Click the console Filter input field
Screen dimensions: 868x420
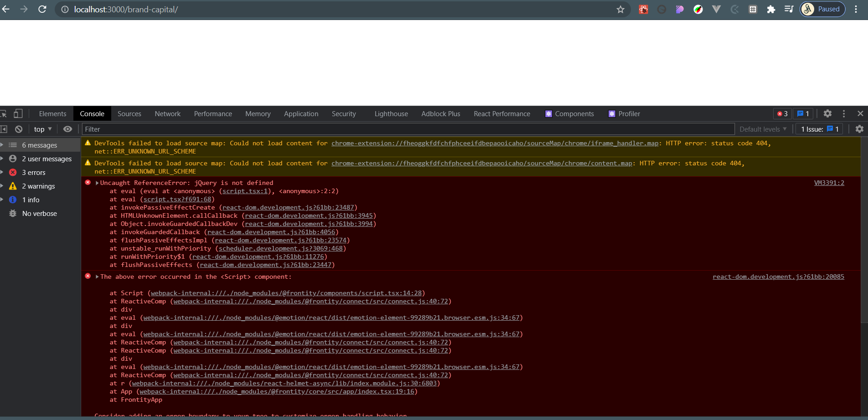click(406, 129)
